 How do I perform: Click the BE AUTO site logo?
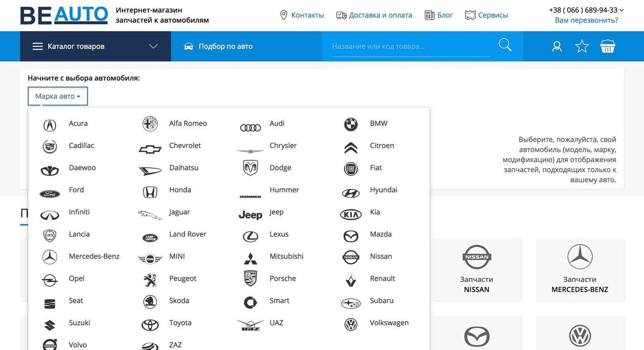(64, 15)
